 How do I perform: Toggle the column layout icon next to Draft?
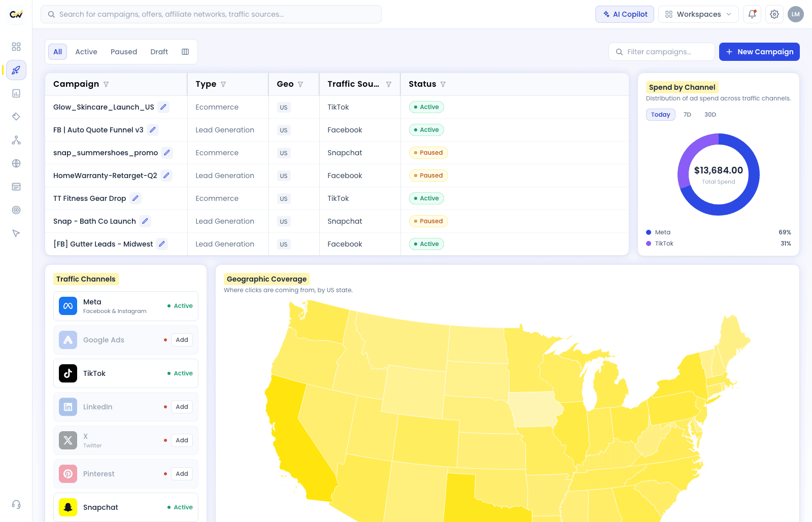pyautogui.click(x=185, y=52)
